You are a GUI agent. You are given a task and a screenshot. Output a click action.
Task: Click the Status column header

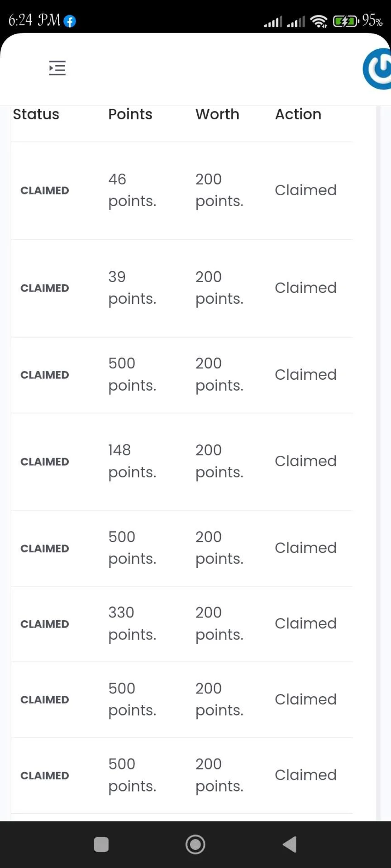pos(36,114)
